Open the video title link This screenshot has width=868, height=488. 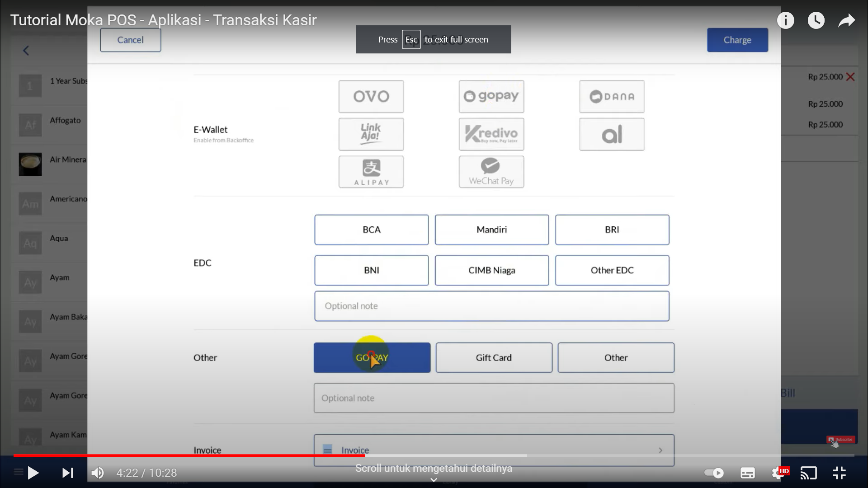tap(163, 20)
